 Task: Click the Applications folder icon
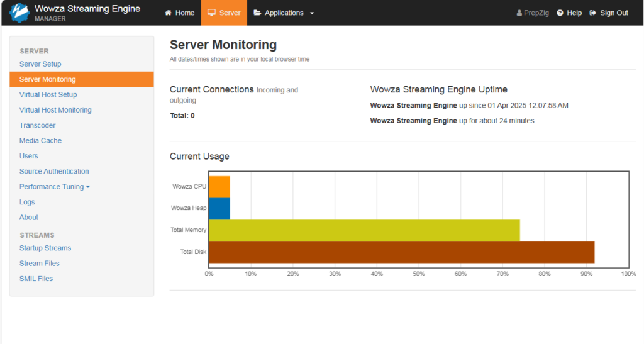point(257,13)
